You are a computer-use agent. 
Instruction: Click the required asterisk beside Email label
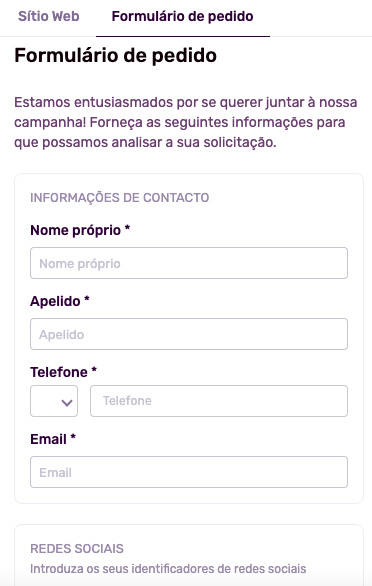[x=73, y=437]
